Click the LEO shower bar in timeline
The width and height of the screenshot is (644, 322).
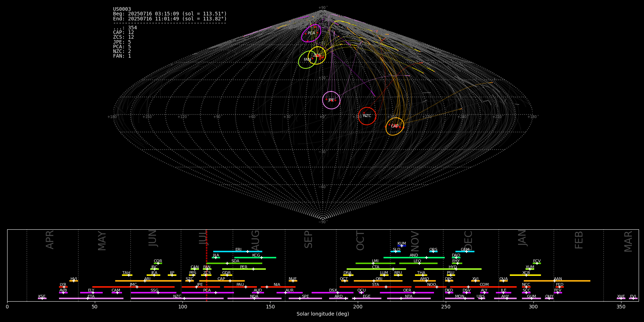(x=418, y=263)
